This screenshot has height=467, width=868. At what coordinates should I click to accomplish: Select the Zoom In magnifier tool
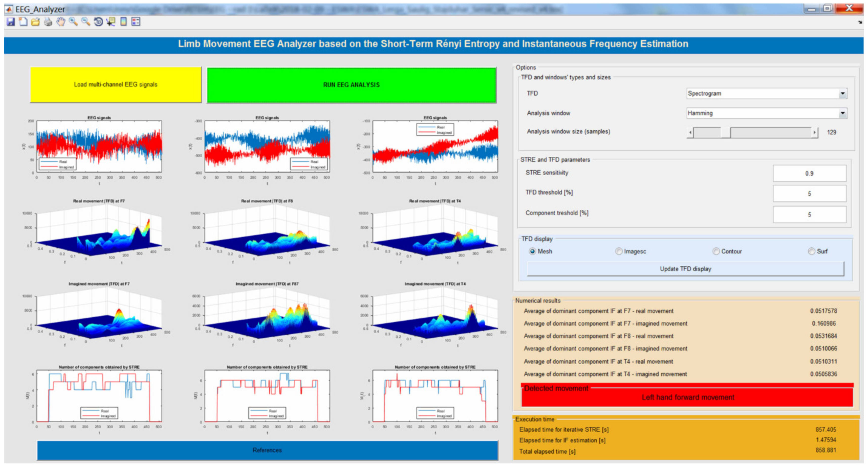click(x=73, y=22)
